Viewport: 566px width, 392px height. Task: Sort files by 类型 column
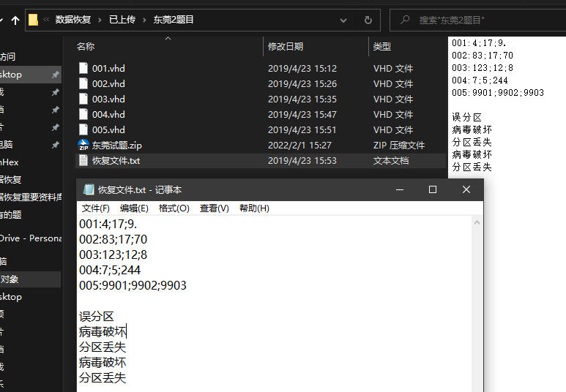(x=382, y=47)
